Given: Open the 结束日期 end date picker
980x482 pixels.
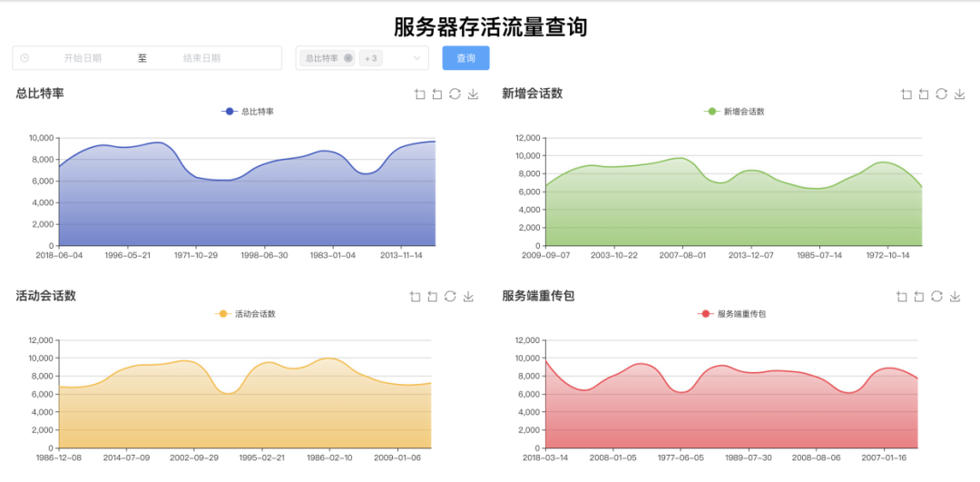Looking at the screenshot, I should (x=201, y=58).
